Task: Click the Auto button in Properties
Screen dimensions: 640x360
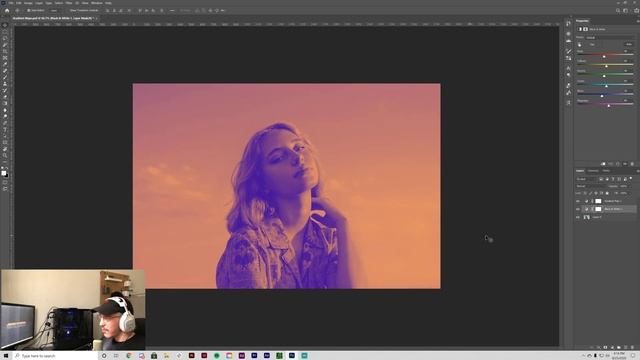Action: 629,44
